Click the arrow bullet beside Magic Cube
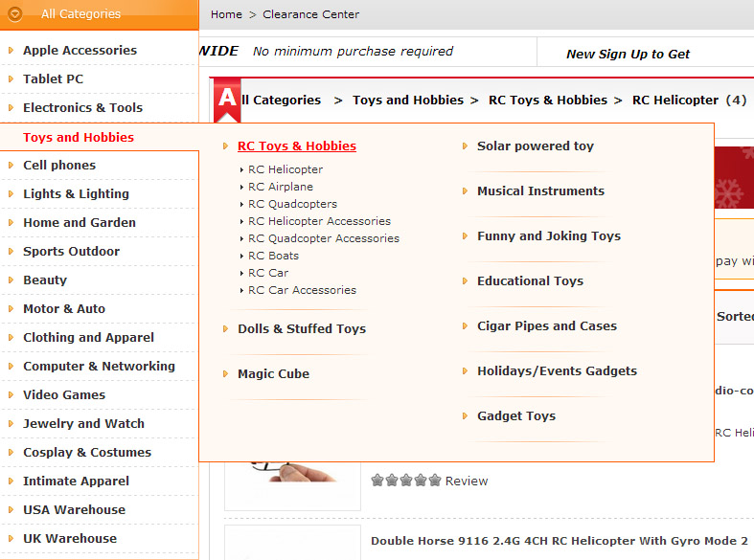The image size is (754, 560). coord(225,374)
